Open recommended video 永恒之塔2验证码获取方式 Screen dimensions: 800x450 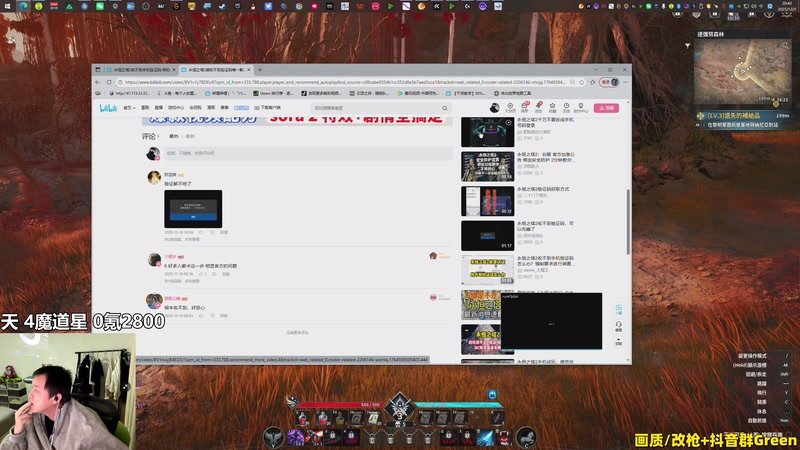click(543, 189)
